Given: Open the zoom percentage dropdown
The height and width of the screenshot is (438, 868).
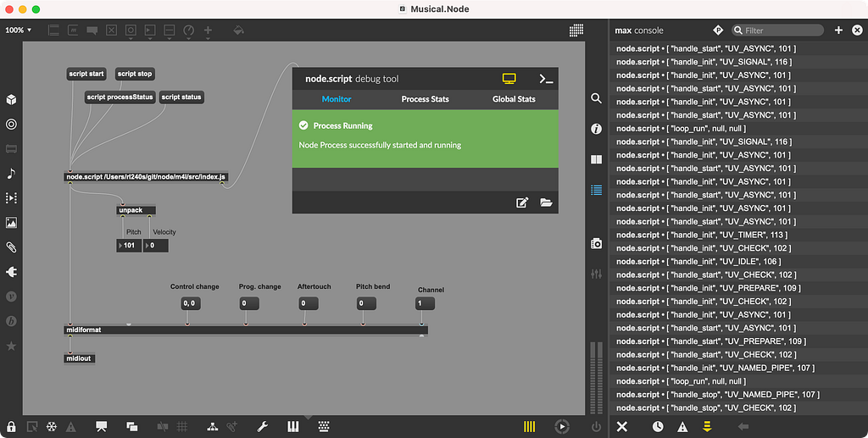Looking at the screenshot, I should point(19,30).
